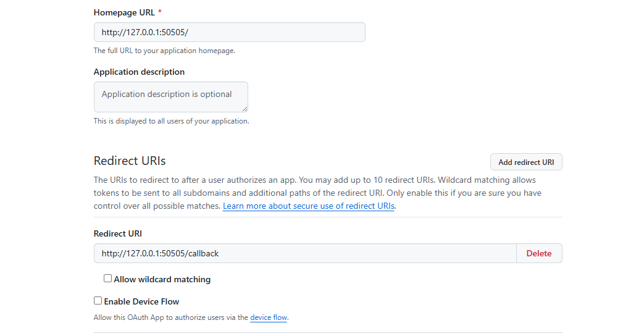Click the displayed to all users note
644x336 pixels.
point(171,121)
